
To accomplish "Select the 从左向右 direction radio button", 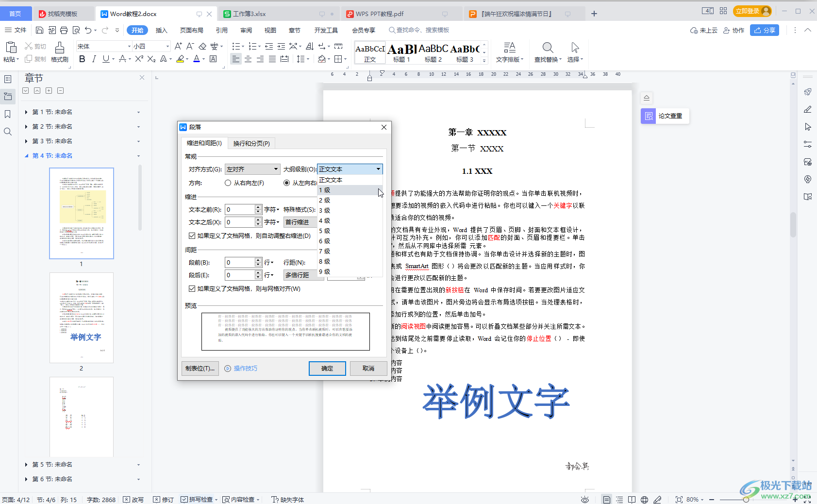I will pos(287,183).
